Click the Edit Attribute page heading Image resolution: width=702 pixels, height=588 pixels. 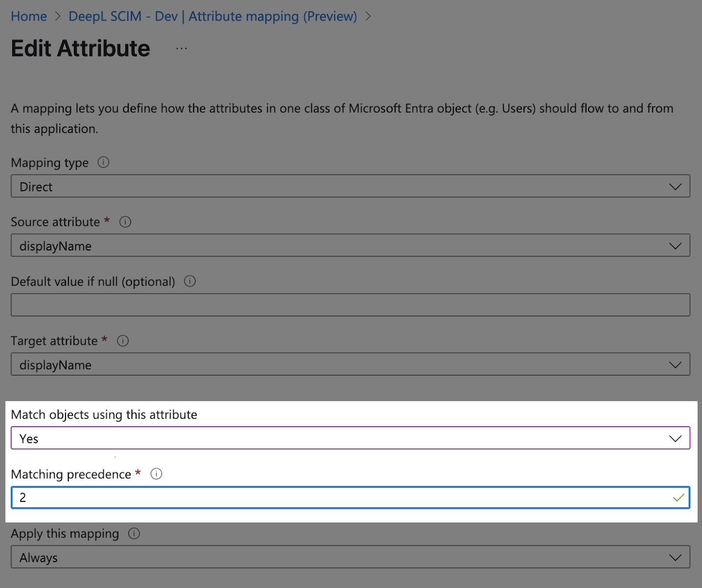point(80,48)
